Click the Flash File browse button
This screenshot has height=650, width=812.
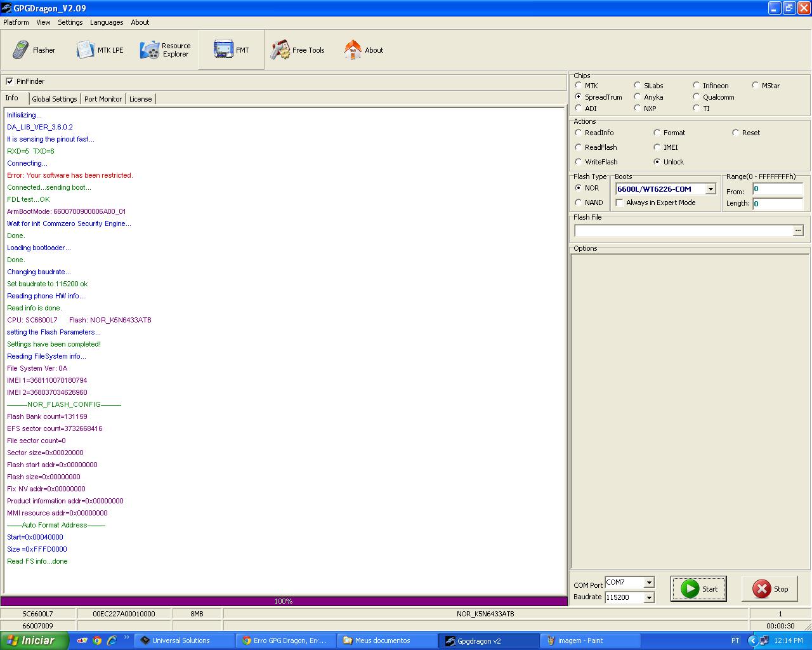coord(798,230)
